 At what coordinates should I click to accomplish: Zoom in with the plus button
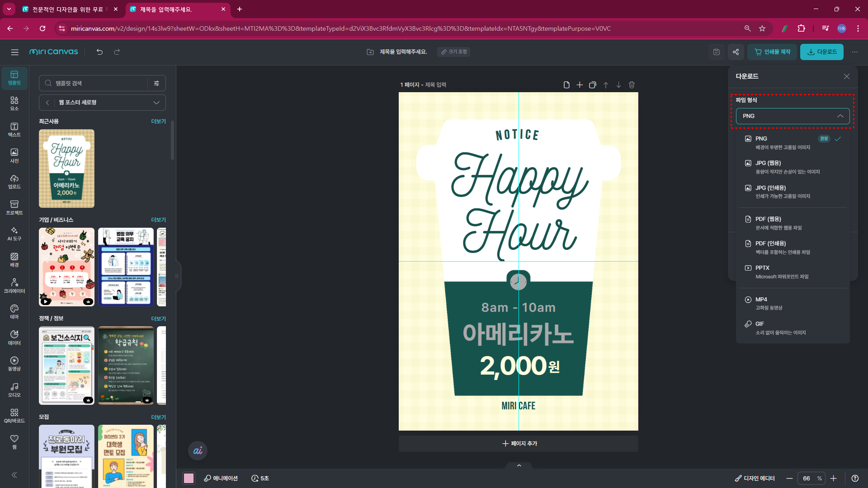(x=834, y=478)
